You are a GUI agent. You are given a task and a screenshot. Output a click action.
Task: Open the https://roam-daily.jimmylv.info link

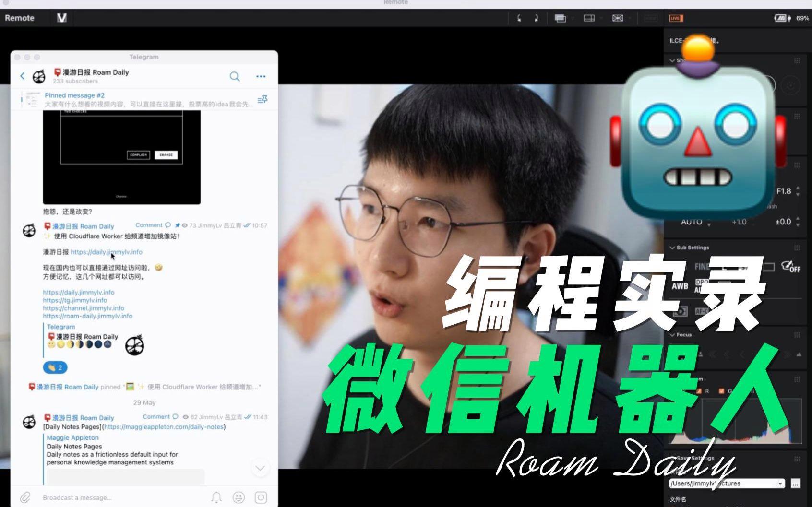pos(87,316)
